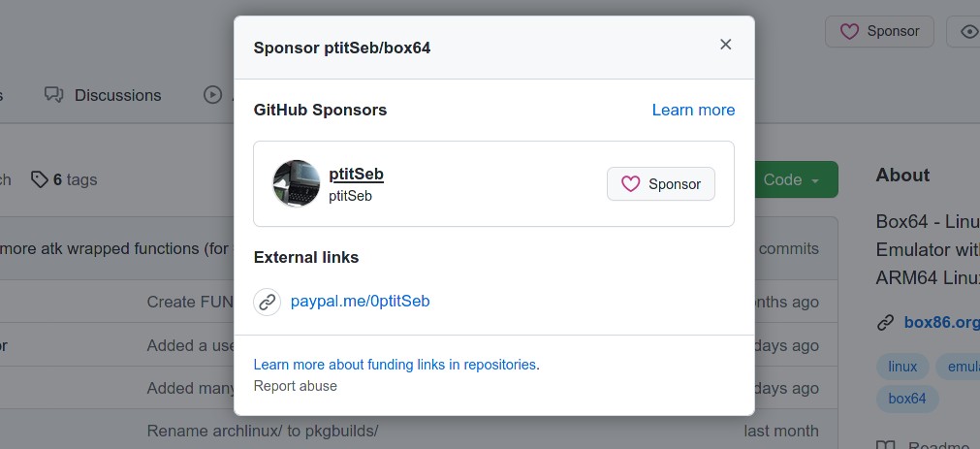Click the chain link icon beside paypal.me
980x449 pixels.
267,302
